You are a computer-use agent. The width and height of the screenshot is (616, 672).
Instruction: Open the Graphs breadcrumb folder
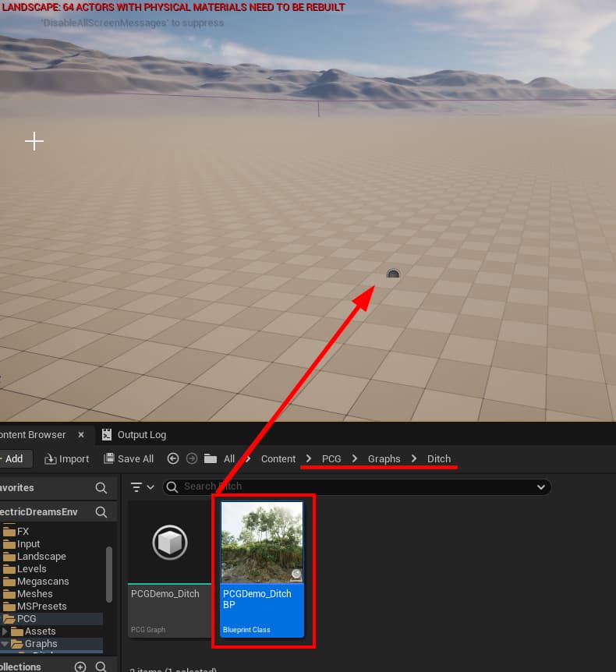(x=384, y=458)
